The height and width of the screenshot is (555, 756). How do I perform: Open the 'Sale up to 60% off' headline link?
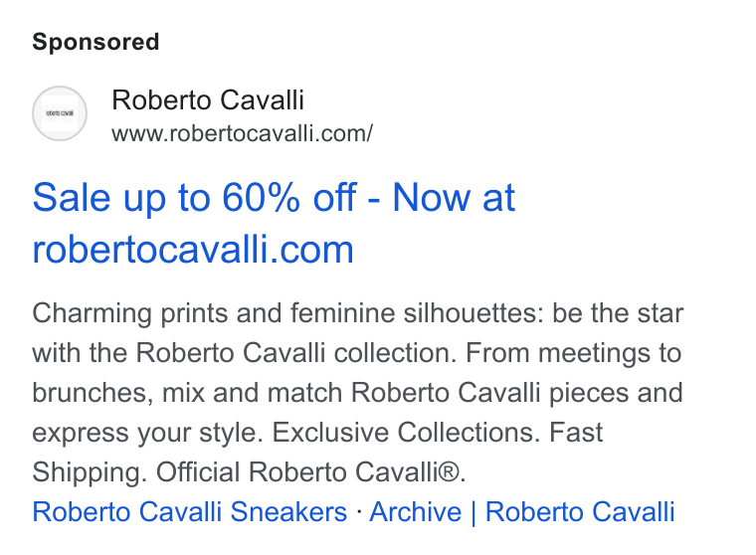tap(274, 223)
